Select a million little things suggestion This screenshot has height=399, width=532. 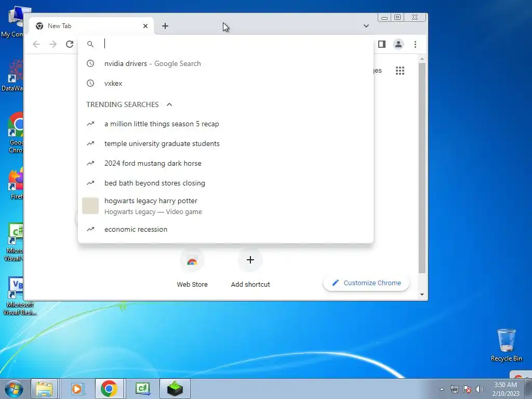click(225, 124)
